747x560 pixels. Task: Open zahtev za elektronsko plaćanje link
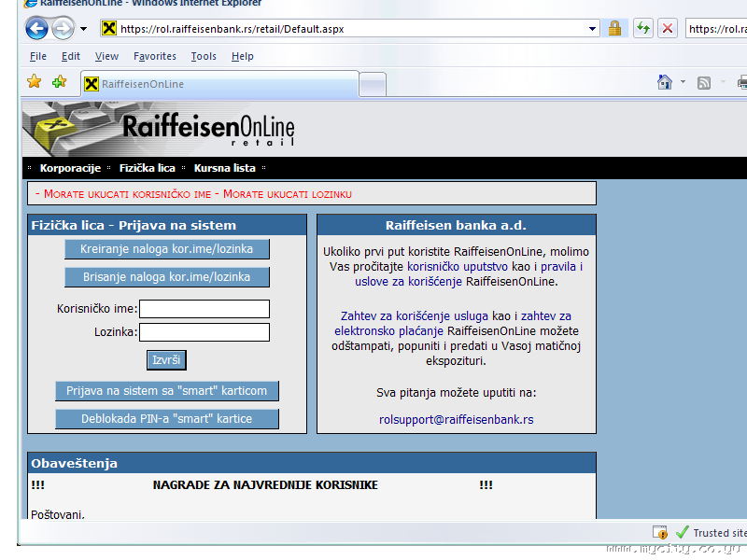[x=453, y=324]
